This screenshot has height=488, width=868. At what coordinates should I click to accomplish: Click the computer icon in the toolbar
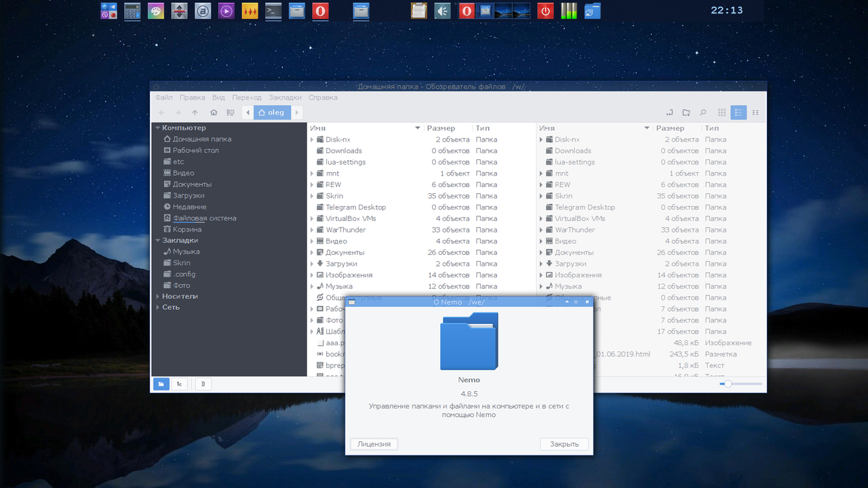click(x=231, y=113)
